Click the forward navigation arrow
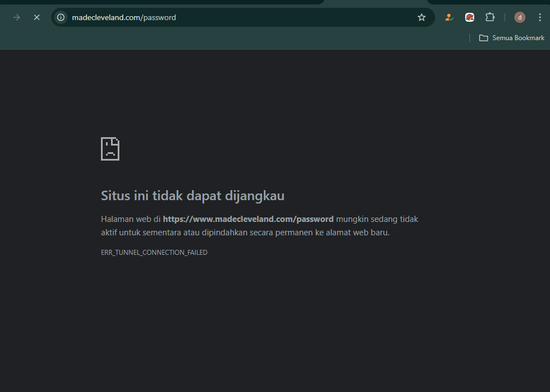 [17, 17]
